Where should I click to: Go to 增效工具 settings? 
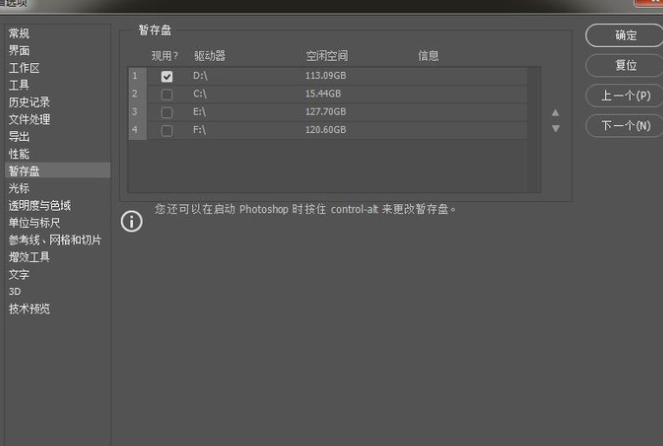(29, 257)
